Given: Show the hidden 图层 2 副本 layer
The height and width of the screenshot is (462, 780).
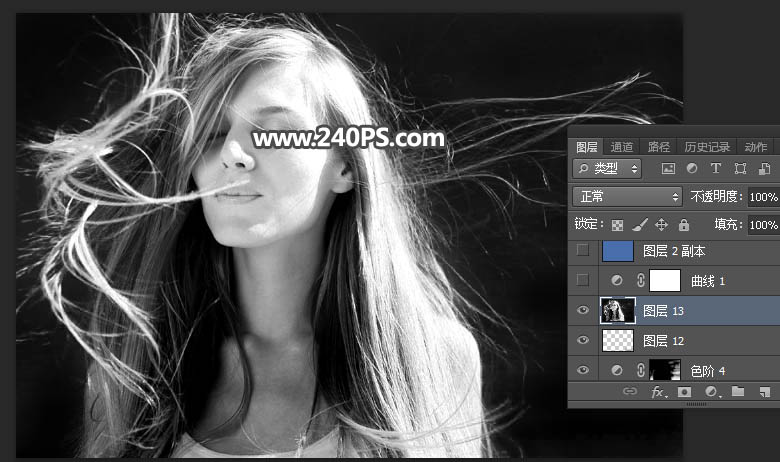Looking at the screenshot, I should 583,250.
